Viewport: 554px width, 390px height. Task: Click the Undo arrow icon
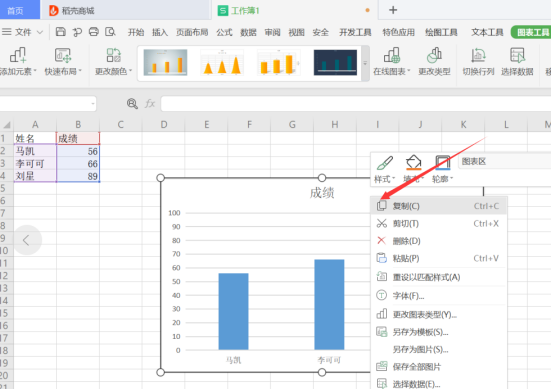(77, 32)
